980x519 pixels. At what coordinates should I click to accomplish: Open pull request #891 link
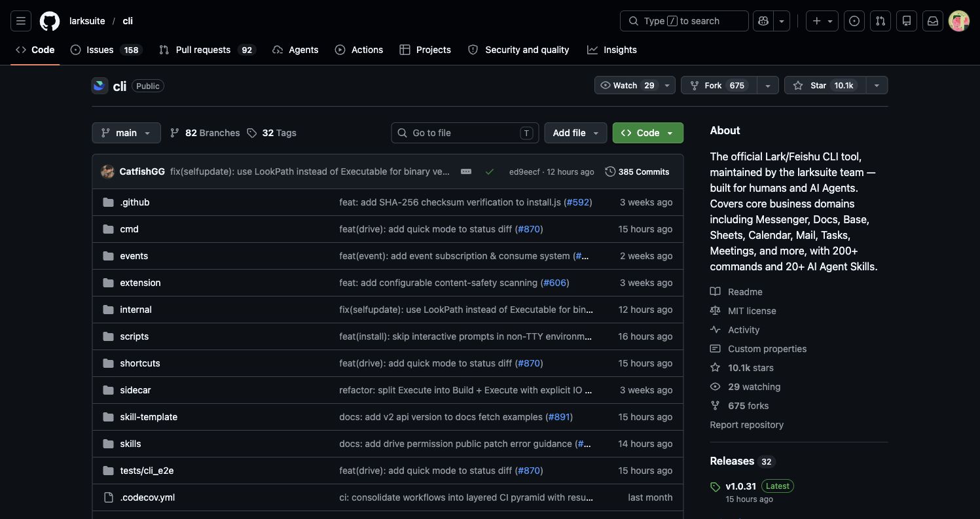558,417
